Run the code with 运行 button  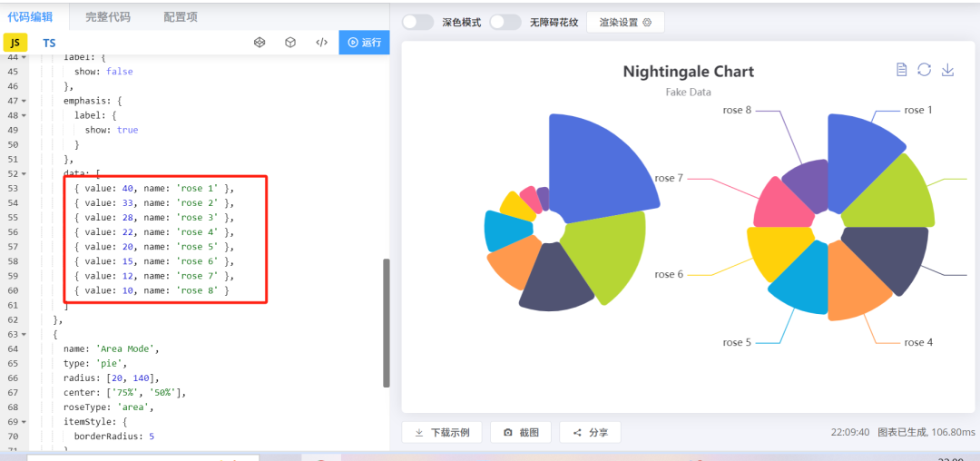365,43
